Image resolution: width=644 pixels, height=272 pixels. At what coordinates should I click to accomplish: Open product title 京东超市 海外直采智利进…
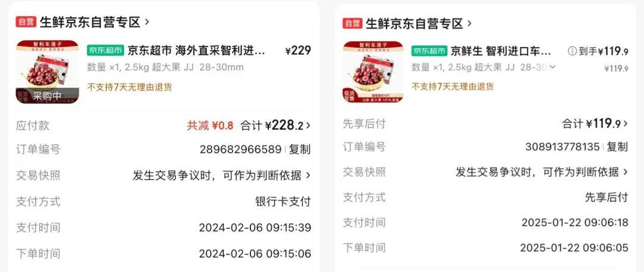tap(196, 51)
